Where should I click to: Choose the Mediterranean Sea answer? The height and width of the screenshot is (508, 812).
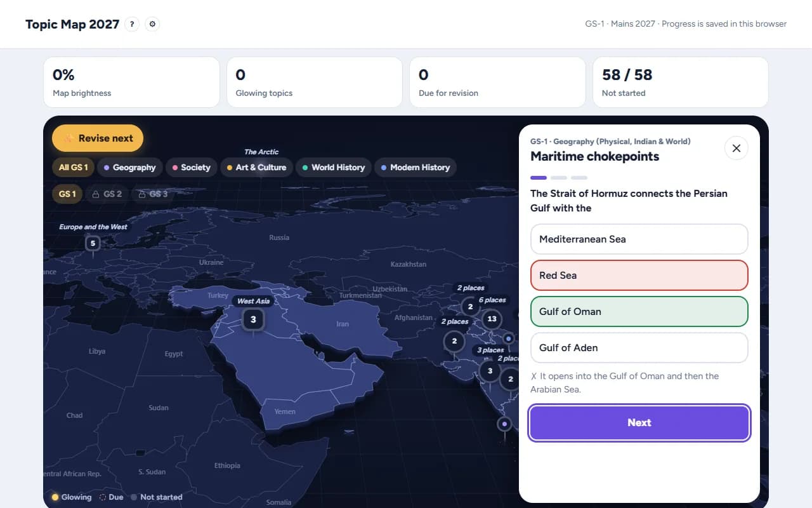[x=639, y=239]
